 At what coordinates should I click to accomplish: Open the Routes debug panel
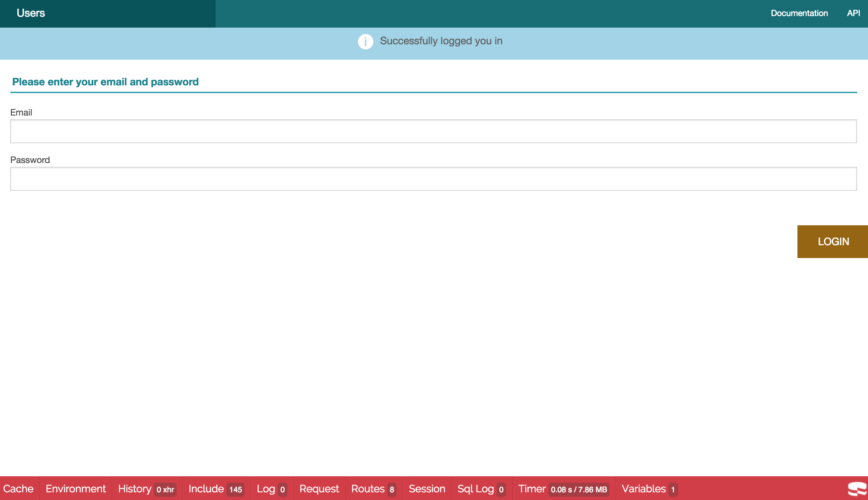tap(374, 488)
